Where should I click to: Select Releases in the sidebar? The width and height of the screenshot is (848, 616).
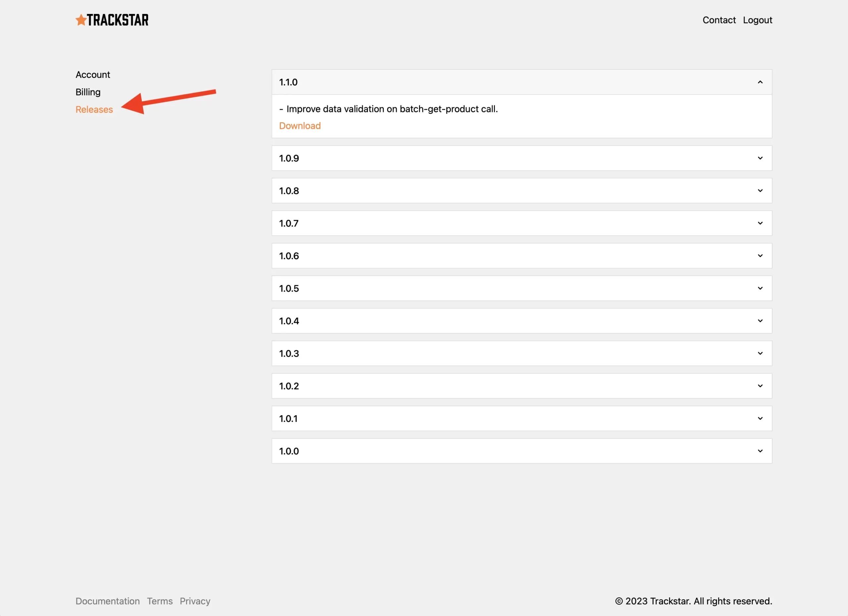pyautogui.click(x=94, y=110)
